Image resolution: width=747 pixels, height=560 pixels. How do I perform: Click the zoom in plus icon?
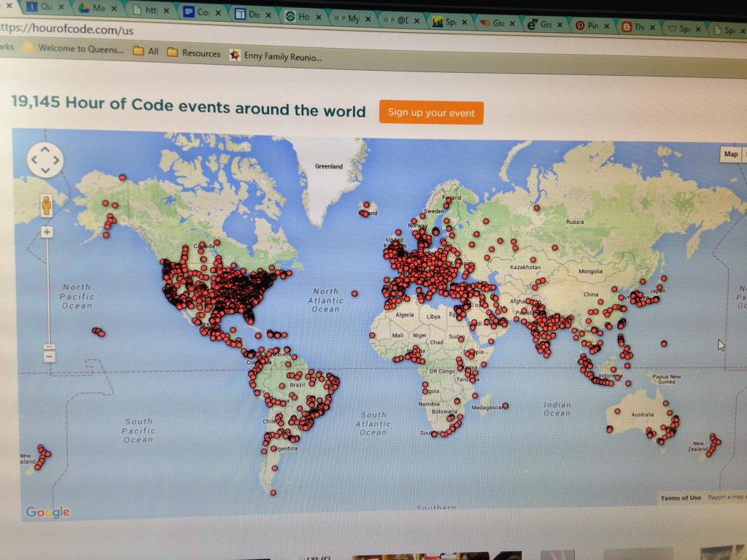(46, 232)
